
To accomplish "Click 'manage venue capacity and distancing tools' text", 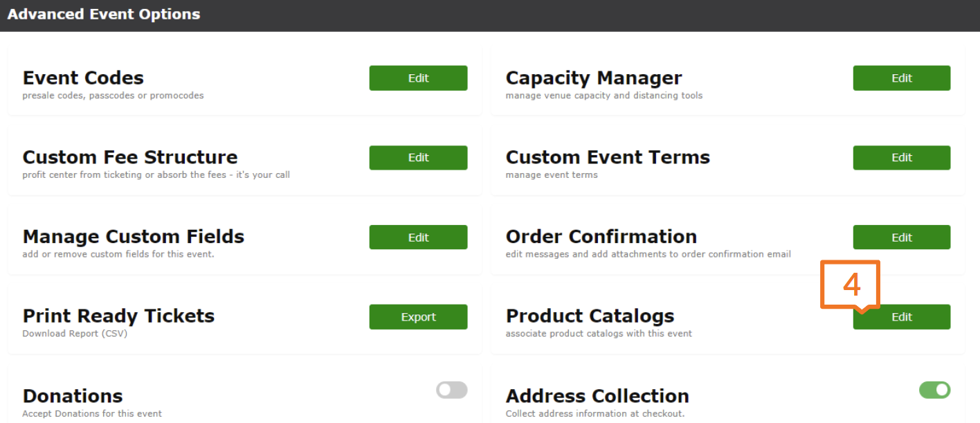I will point(604,96).
